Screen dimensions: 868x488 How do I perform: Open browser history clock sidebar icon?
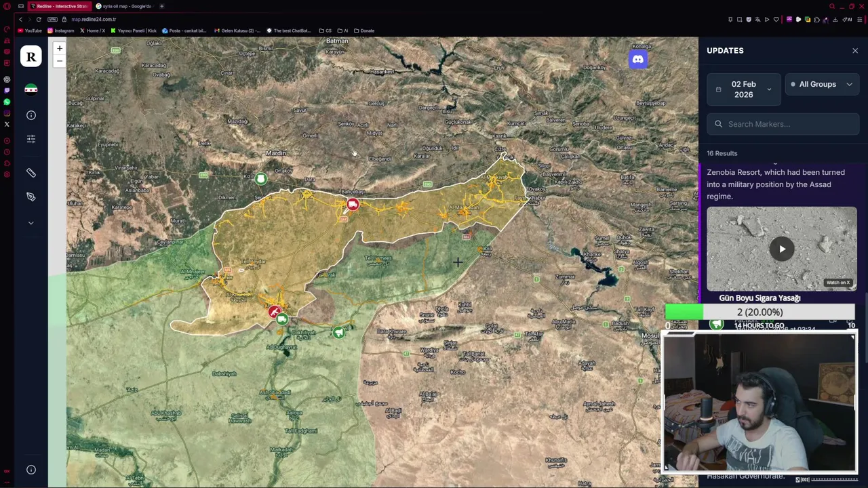pos(7,152)
